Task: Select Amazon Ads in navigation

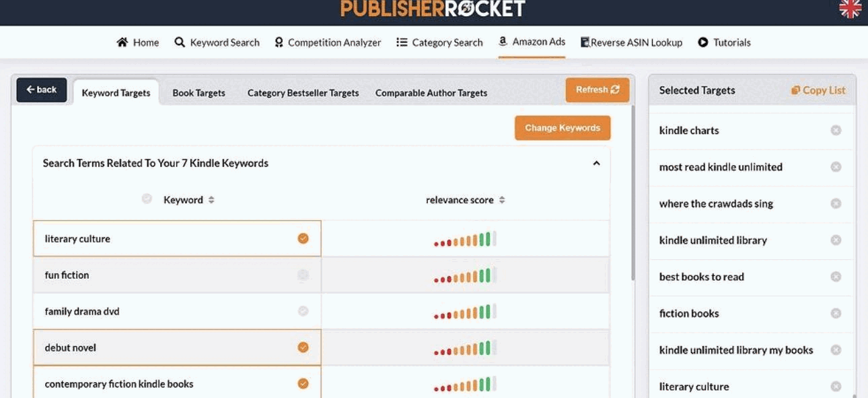Action: click(532, 42)
